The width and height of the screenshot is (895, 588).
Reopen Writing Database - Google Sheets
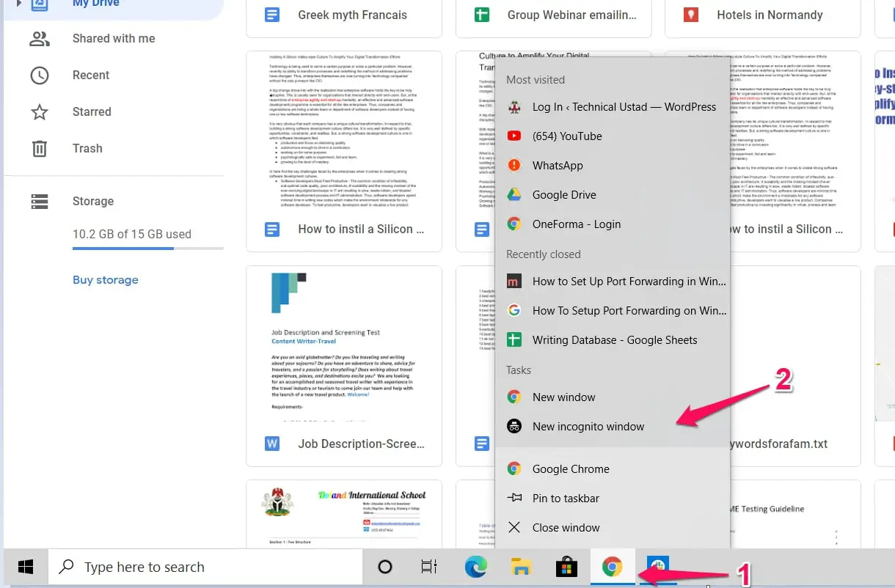pyautogui.click(x=613, y=340)
